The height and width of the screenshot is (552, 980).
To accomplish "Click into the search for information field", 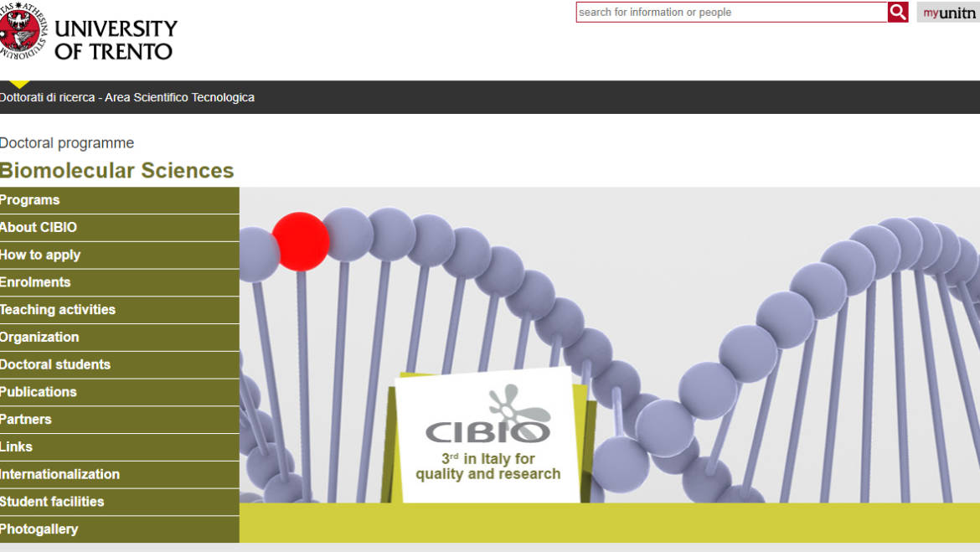I will click(x=731, y=12).
